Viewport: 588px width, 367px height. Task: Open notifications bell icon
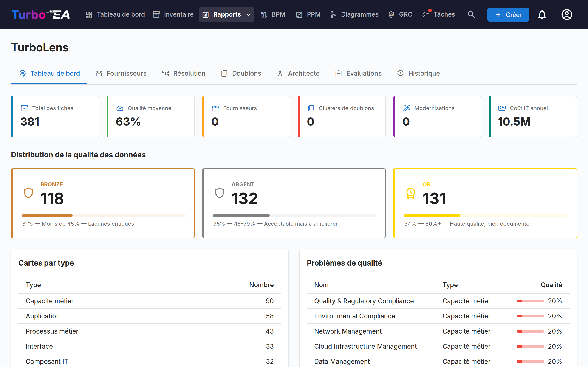[542, 14]
